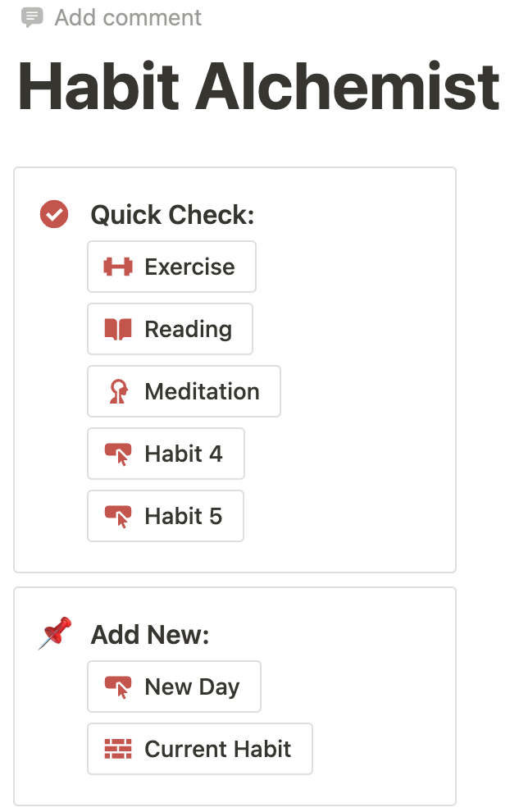Add a New Day entry
Image resolution: width=510 pixels, height=812 pixels.
click(x=175, y=687)
